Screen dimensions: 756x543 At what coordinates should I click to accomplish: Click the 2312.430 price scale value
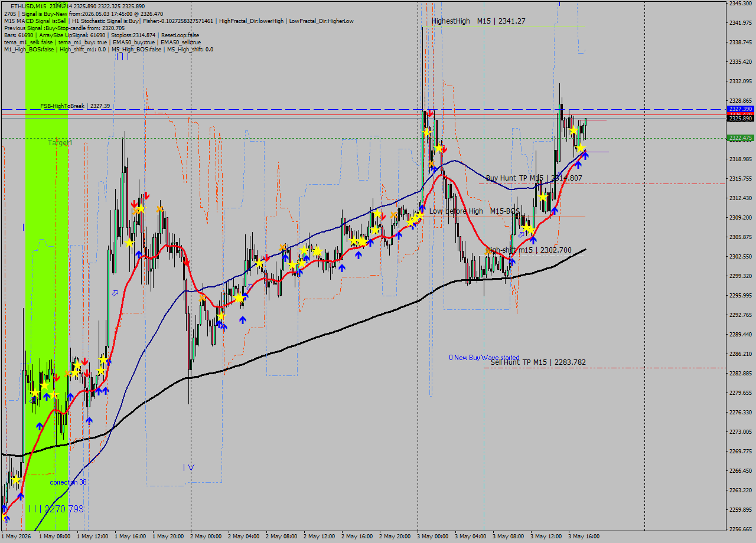[x=741, y=198]
